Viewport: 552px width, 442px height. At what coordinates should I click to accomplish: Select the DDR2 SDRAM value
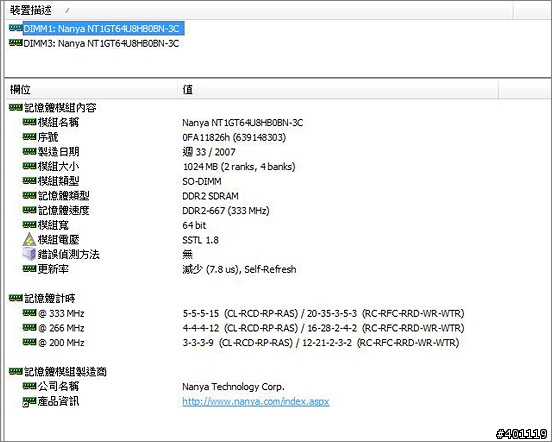[x=210, y=196]
